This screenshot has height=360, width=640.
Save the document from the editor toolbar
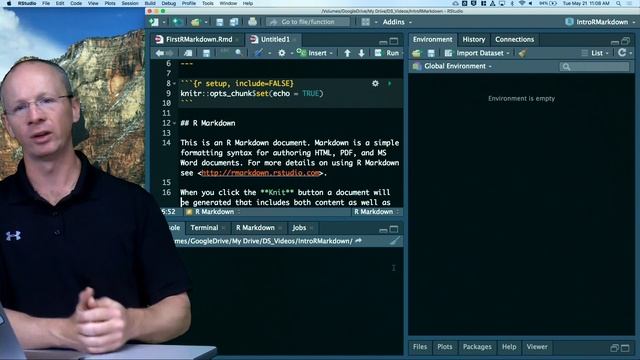point(206,53)
